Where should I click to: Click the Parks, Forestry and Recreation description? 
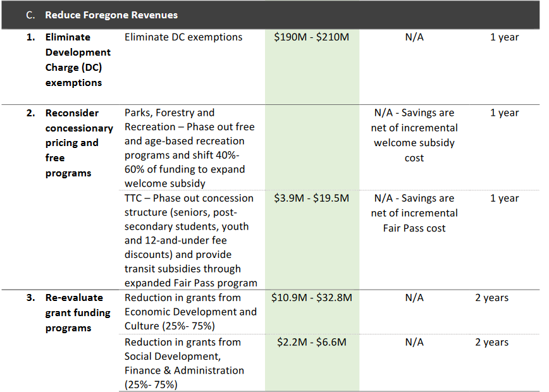pyautogui.click(x=188, y=148)
